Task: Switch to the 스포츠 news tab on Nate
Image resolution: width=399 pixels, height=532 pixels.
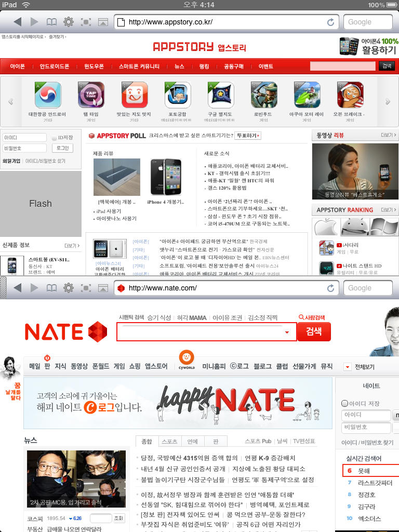Action: pyautogui.click(x=170, y=442)
